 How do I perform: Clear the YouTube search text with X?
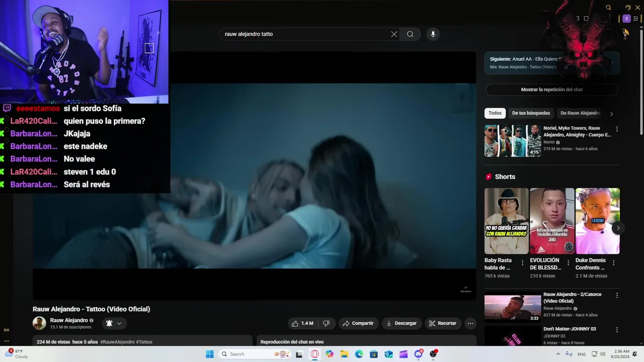tap(394, 34)
